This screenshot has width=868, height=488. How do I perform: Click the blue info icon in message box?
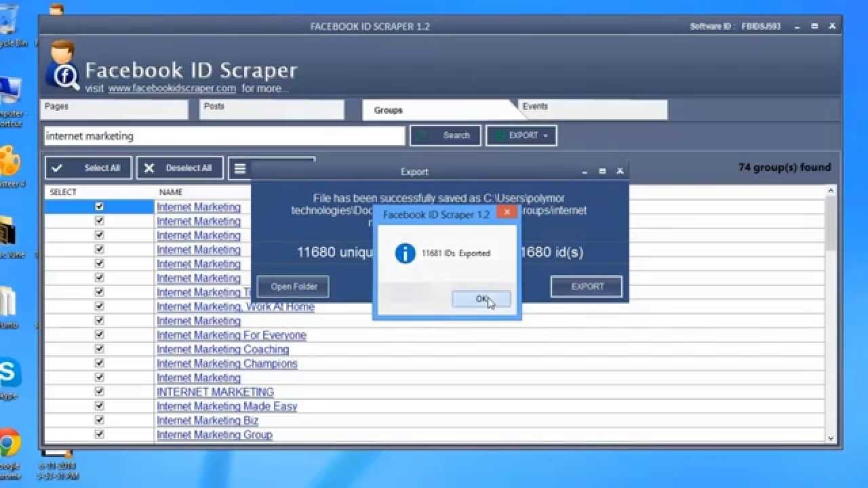tap(405, 253)
